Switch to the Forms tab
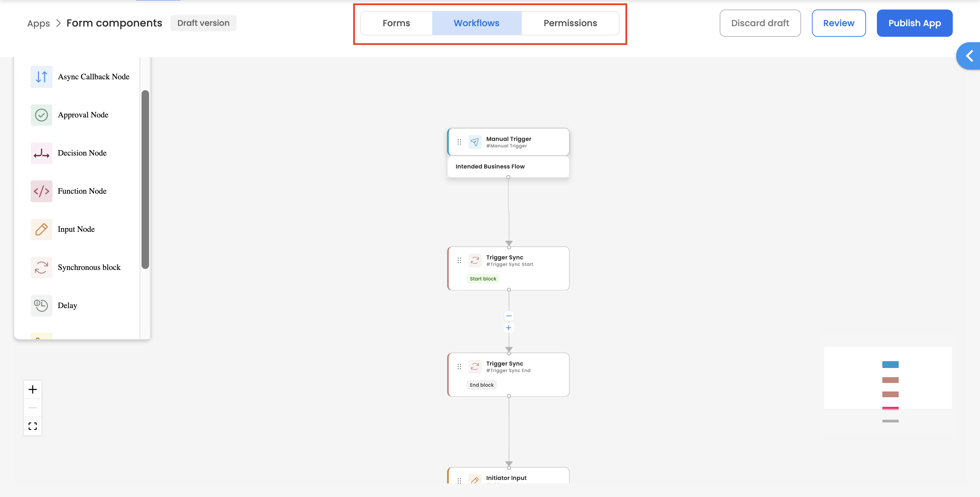This screenshot has height=497, width=980. point(396,23)
